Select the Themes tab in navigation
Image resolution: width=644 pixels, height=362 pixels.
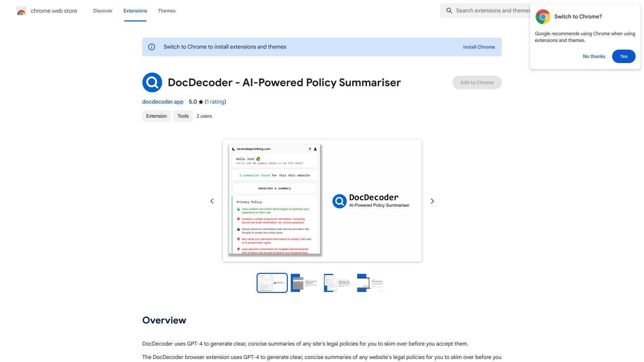coord(166,11)
